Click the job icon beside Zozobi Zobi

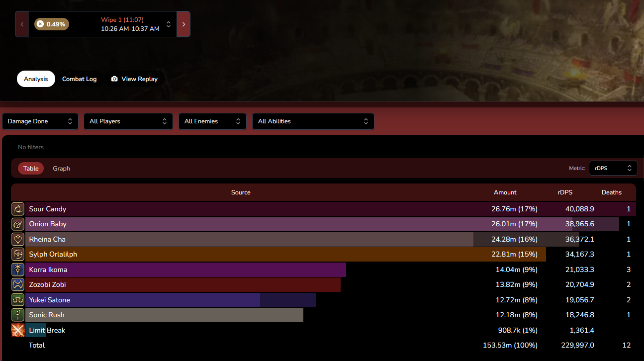point(18,285)
